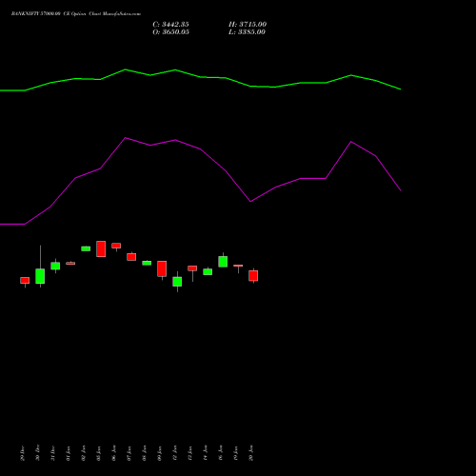Click the 16 Jan date label
The width and height of the screenshot is (476, 476).
click(x=221, y=453)
